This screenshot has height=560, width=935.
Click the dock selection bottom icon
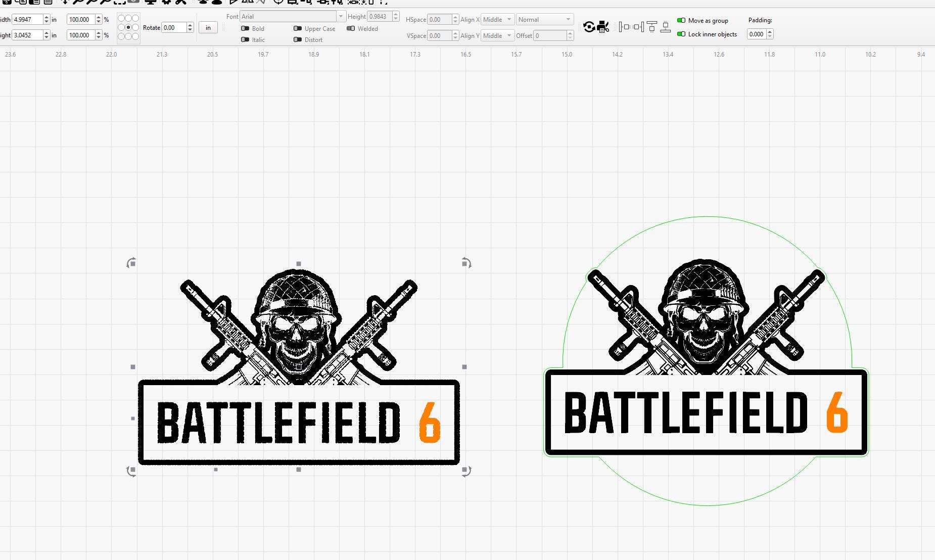tap(666, 27)
